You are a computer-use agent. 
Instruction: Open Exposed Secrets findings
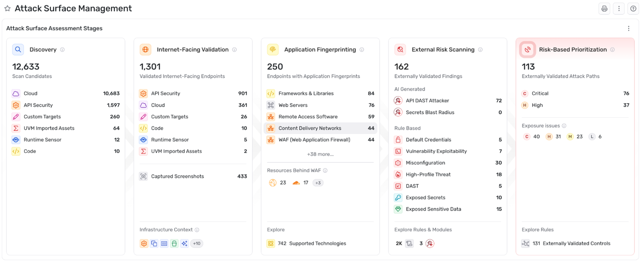click(448, 198)
